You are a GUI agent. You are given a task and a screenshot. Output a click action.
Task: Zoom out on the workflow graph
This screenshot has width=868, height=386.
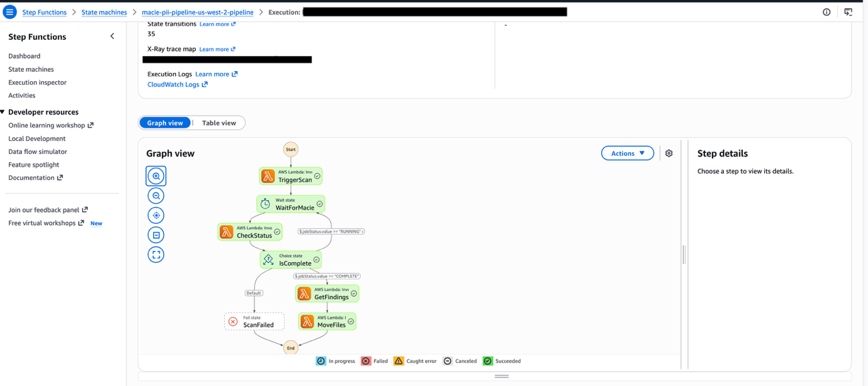[x=156, y=196]
